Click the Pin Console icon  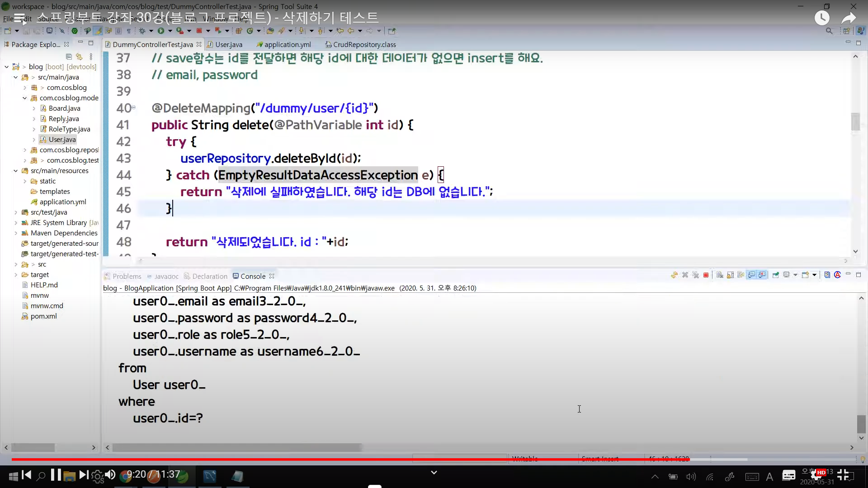pyautogui.click(x=776, y=275)
